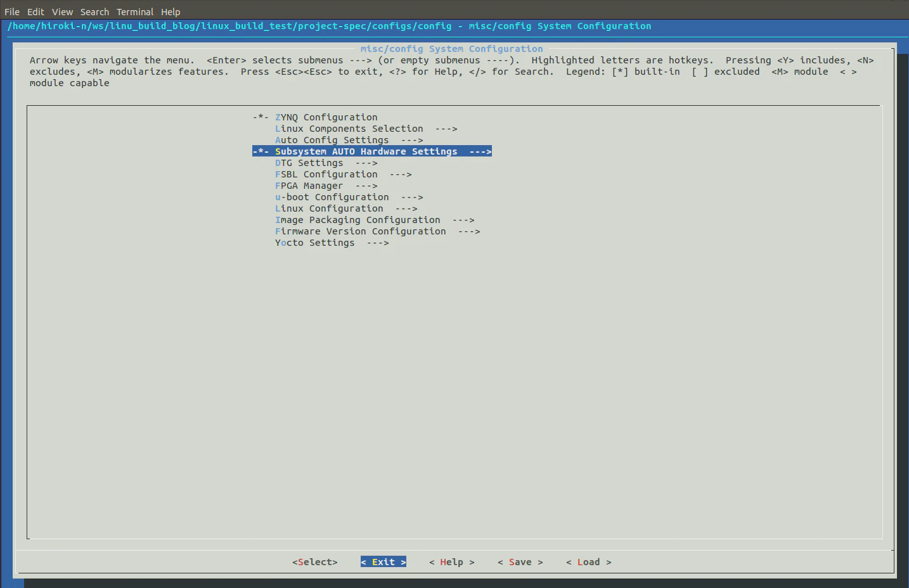Open Firmware Version Configuration submenu
909x588 pixels.
(x=377, y=231)
